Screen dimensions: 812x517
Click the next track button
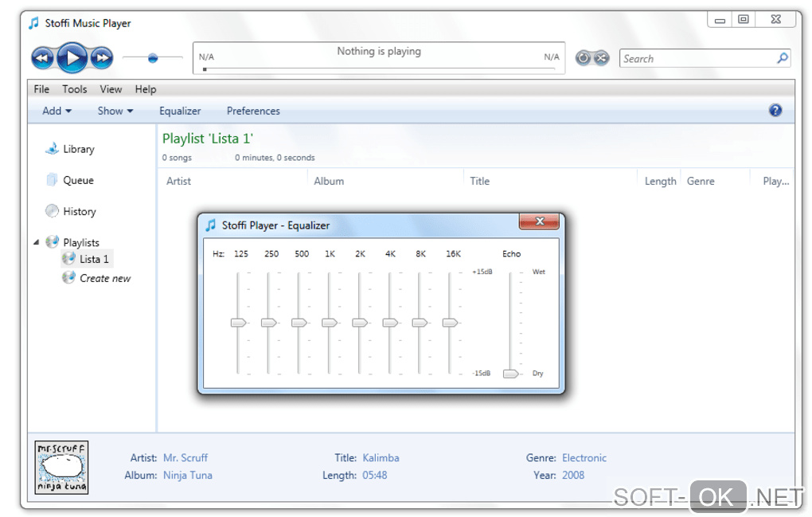[102, 58]
